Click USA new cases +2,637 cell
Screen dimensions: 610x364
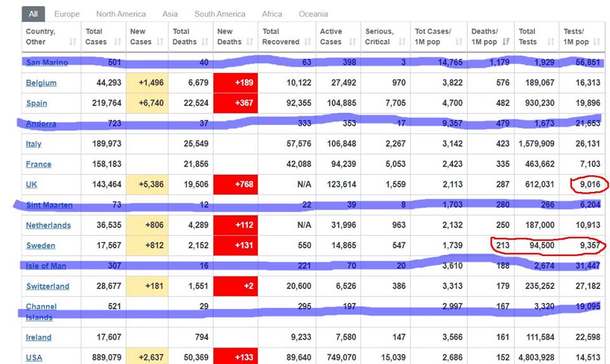[x=147, y=356]
